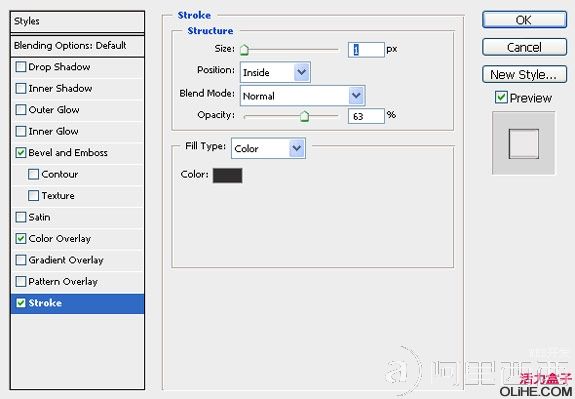The width and height of the screenshot is (575, 399).
Task: Select the Pattern Overlay style label
Action: click(x=63, y=281)
